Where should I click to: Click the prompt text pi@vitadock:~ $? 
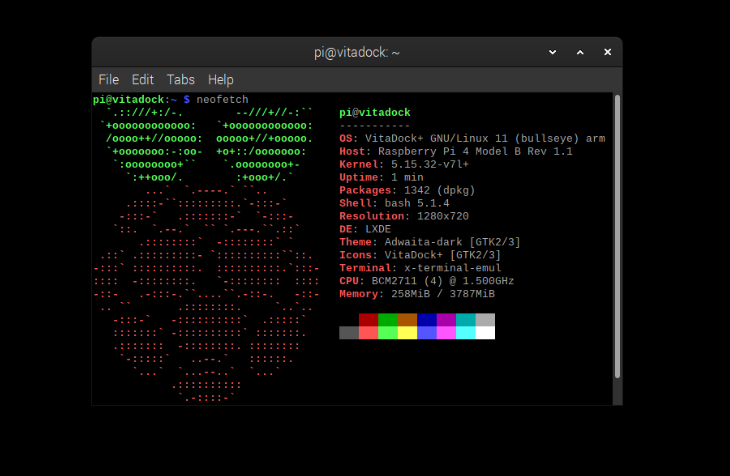(141, 100)
